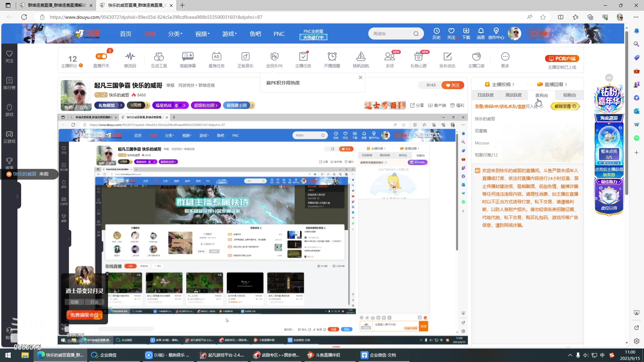This screenshot has width=644, height=362.
Task: Open the 直播 live menu
Action: click(150, 34)
